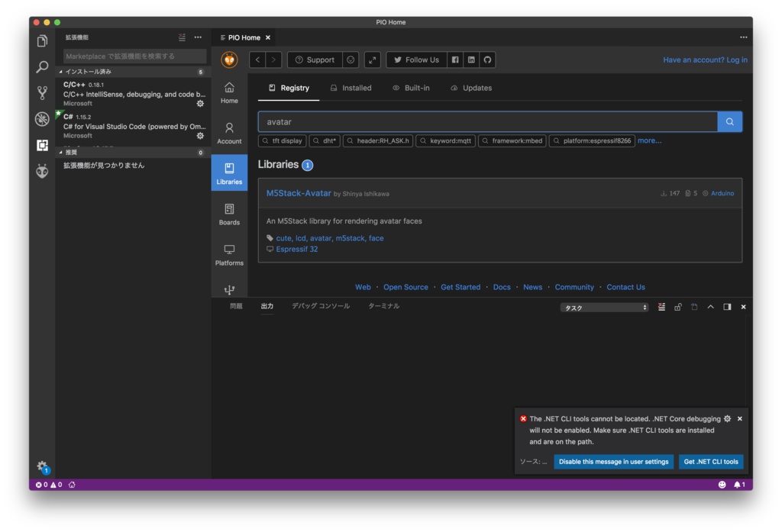Click the Marketplace extensions search field
This screenshot has height=532, width=782.
(134, 56)
